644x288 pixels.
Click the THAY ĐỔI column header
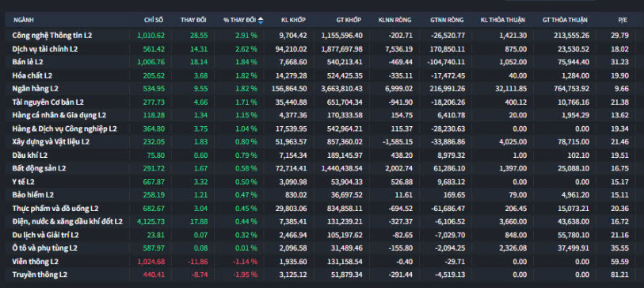tap(193, 20)
